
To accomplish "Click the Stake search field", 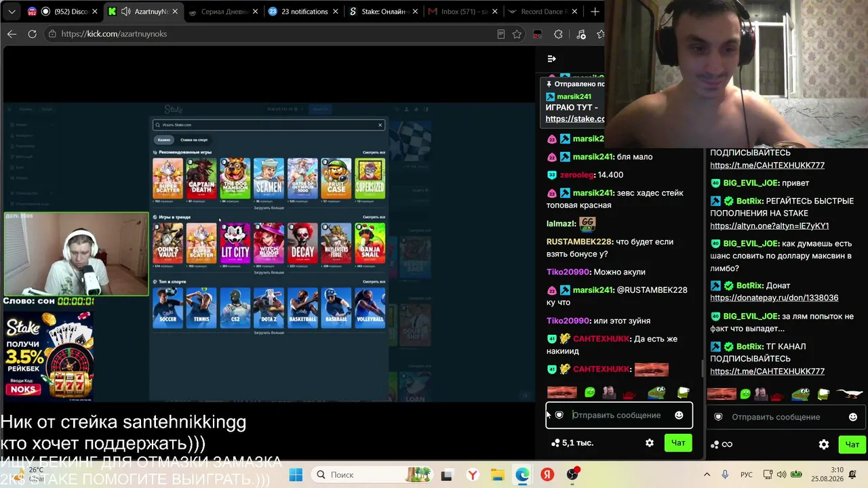I will pyautogui.click(x=269, y=125).
